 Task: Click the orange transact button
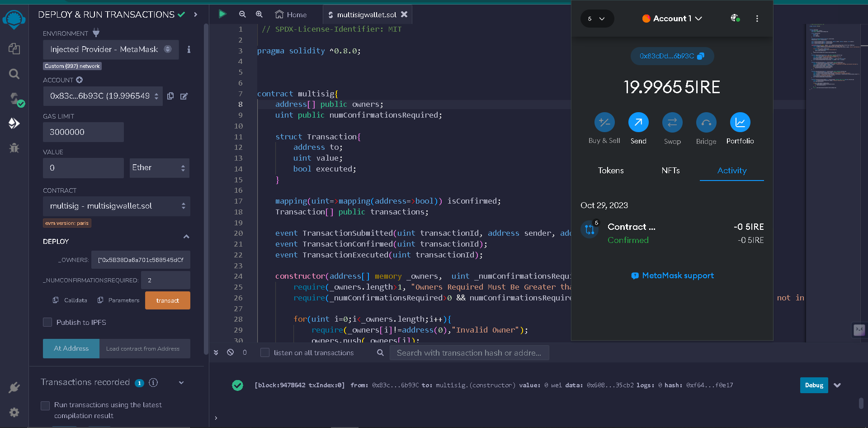[167, 300]
